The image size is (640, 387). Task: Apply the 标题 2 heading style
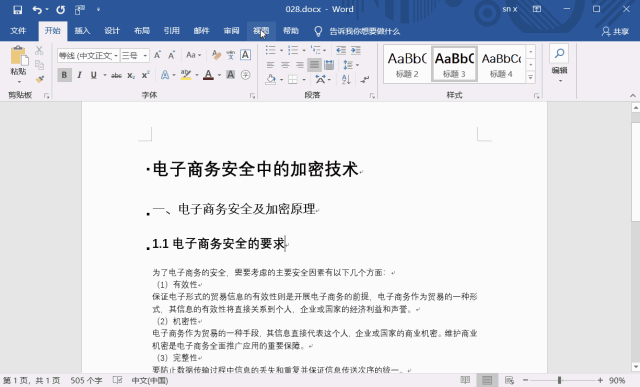point(407,64)
